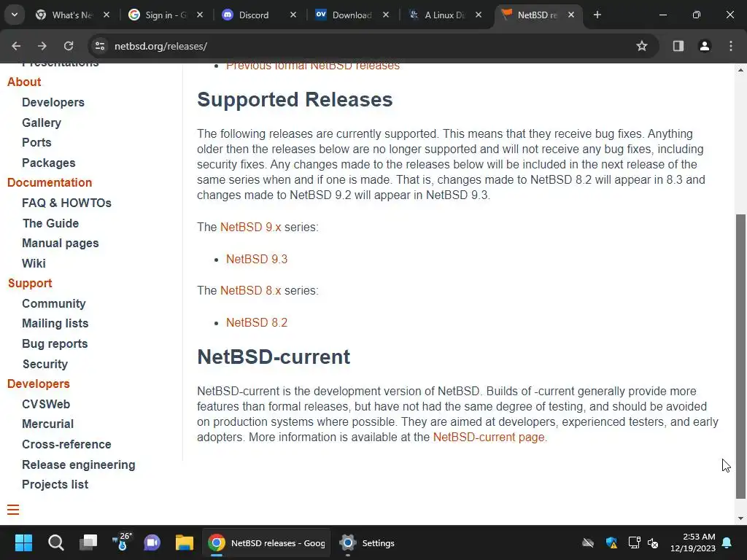View site information icon in address bar

pos(100,46)
